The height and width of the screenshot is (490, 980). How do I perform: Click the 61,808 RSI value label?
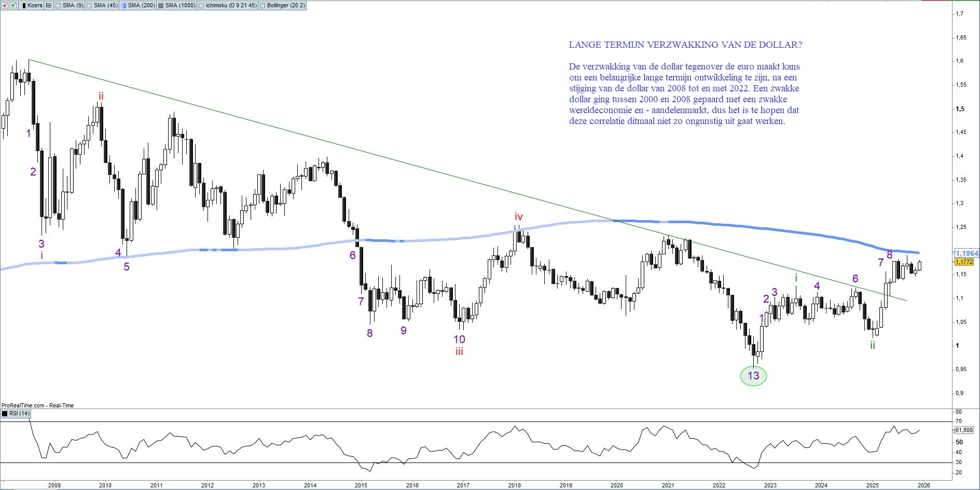964,430
